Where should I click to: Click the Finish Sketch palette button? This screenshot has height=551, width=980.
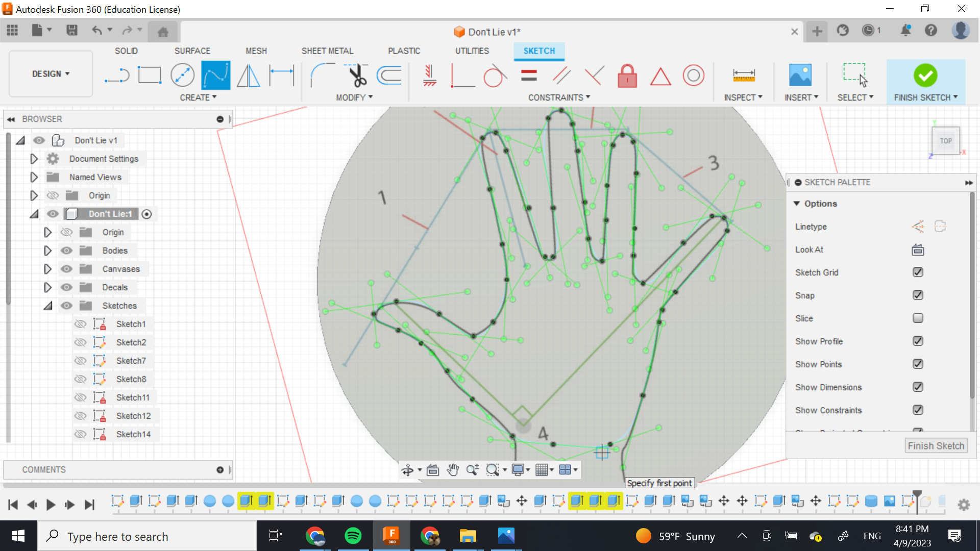pyautogui.click(x=936, y=445)
